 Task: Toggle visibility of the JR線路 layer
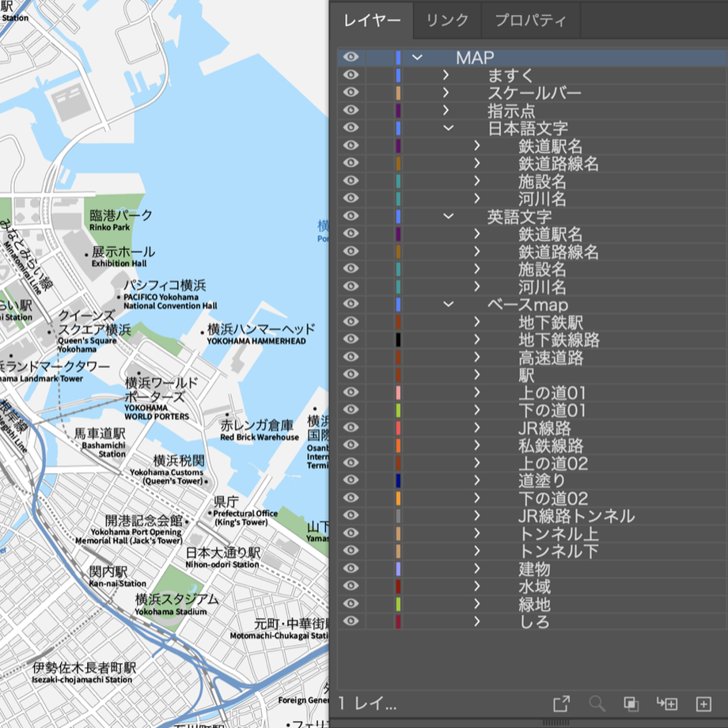coord(351,427)
